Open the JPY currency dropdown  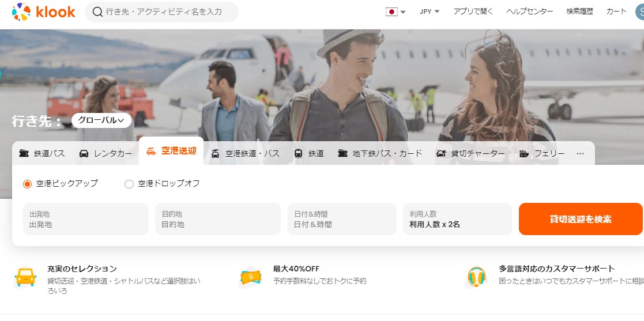[x=430, y=12]
